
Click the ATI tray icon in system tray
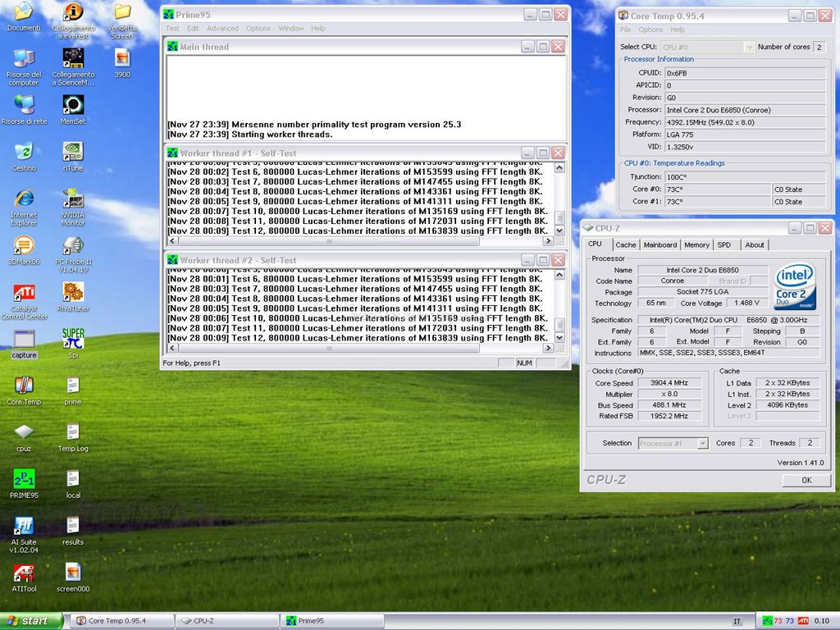pyautogui.click(x=803, y=621)
